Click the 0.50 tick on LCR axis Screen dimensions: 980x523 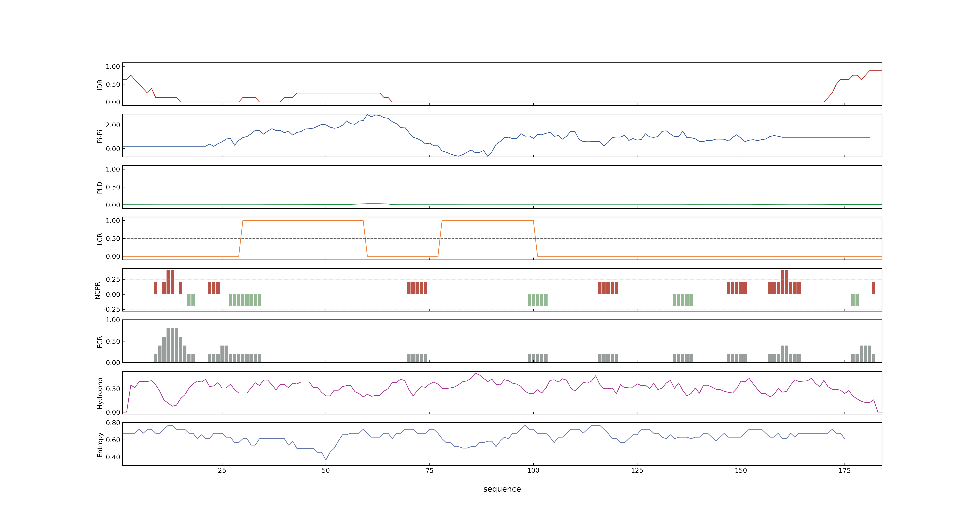pos(113,239)
